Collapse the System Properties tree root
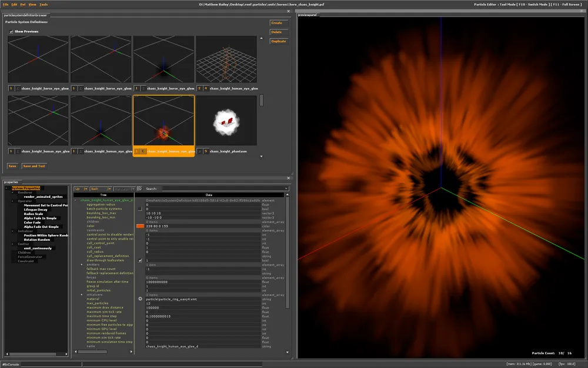 6,188
